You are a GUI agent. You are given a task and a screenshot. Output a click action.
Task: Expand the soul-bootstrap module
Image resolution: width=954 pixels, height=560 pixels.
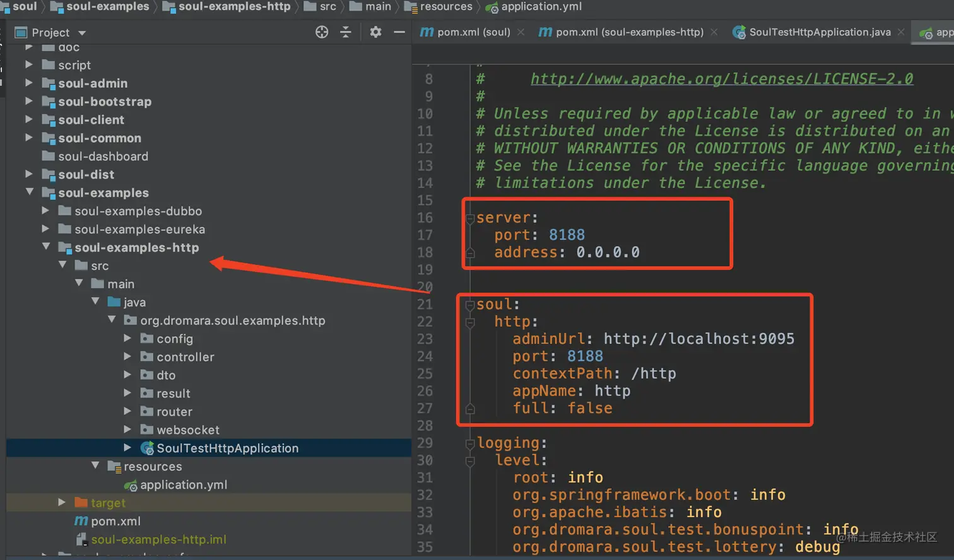29,101
